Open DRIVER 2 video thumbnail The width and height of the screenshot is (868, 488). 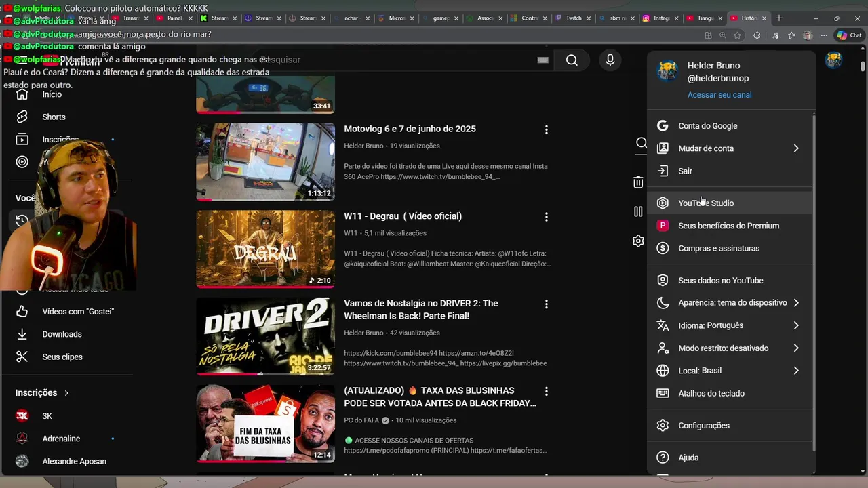click(265, 336)
